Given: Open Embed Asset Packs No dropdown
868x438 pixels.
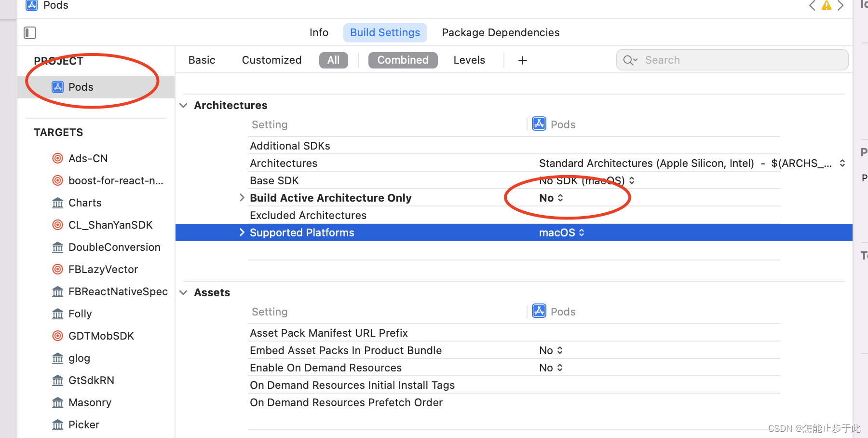Looking at the screenshot, I should (551, 350).
